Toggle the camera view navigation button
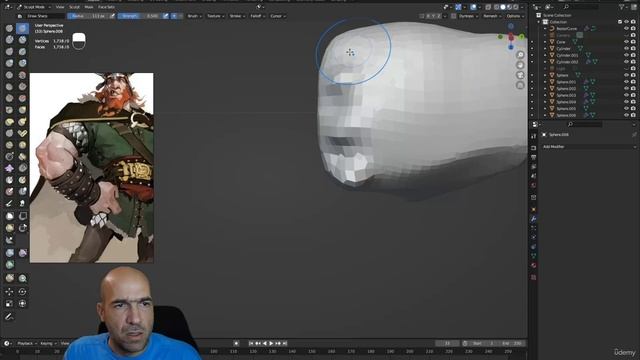 pos(520,75)
